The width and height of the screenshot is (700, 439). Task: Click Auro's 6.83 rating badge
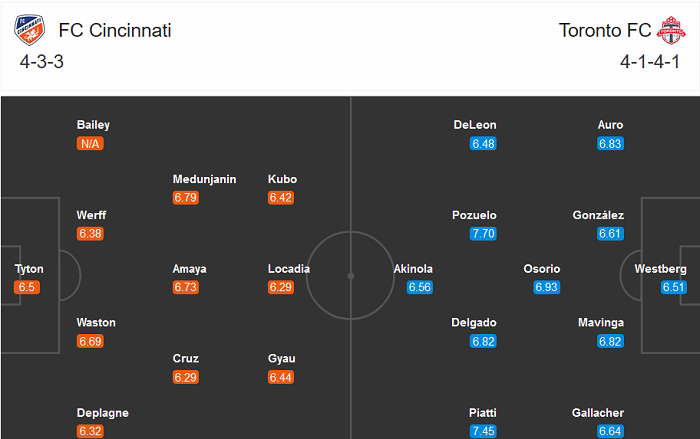pyautogui.click(x=610, y=144)
